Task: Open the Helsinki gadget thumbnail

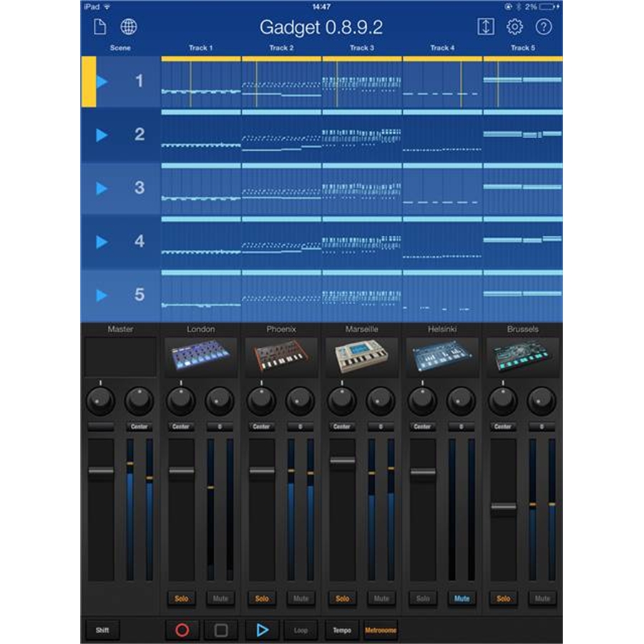Action: (x=442, y=357)
